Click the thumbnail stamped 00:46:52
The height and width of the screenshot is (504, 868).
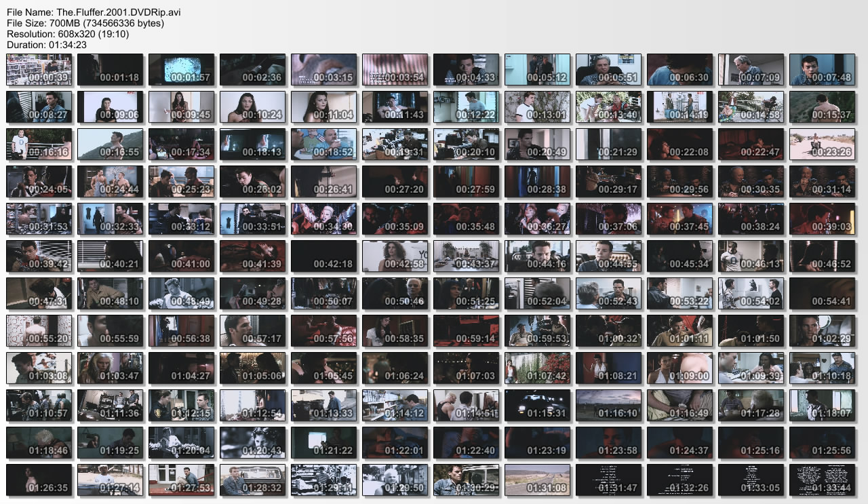tap(822, 256)
